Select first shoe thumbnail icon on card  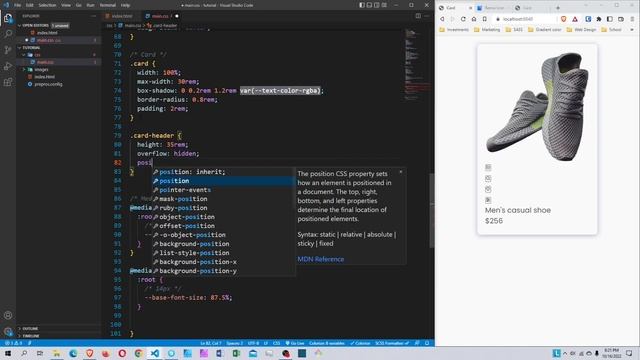click(x=488, y=167)
